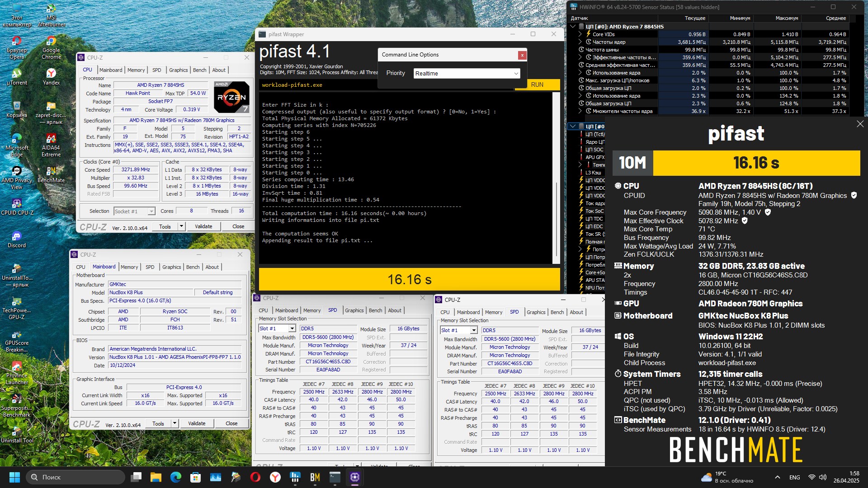
Task: Click the yellow 16.16 s result bar in pifast Wrapper
Action: [x=409, y=279]
